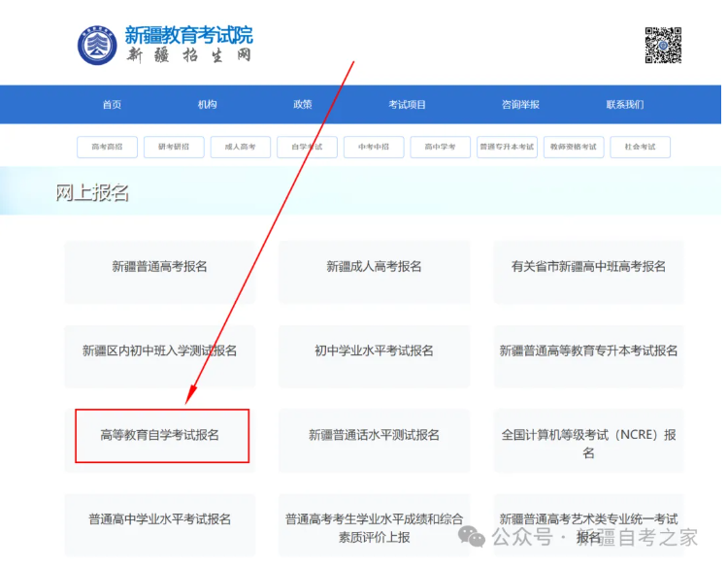Click the QR code image in header
728x567 pixels.
click(663, 45)
